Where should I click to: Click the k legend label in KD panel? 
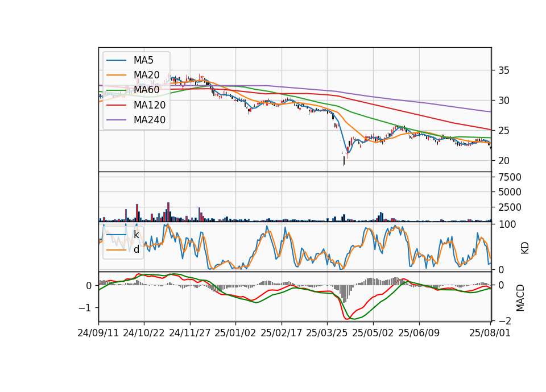136,235
